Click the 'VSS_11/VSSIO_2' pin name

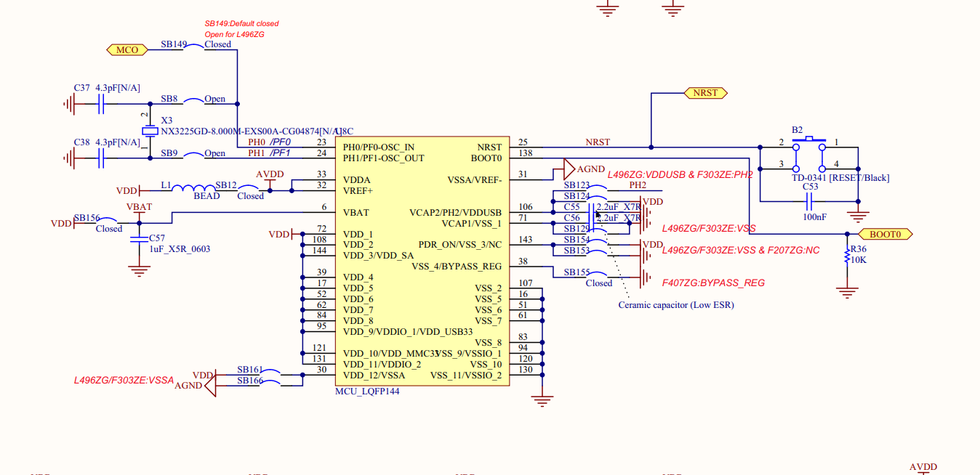[x=466, y=375]
